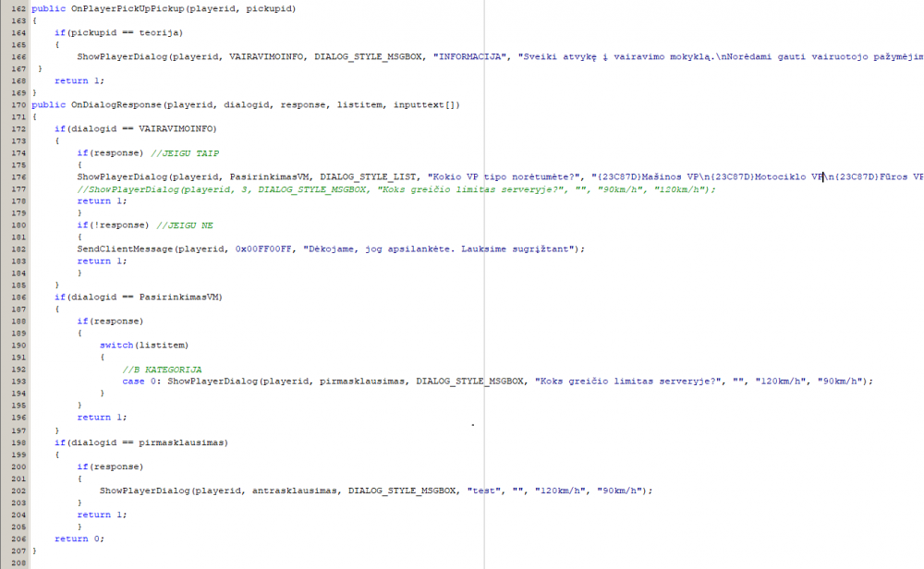Click line number 207 in the gutter

click(18, 551)
